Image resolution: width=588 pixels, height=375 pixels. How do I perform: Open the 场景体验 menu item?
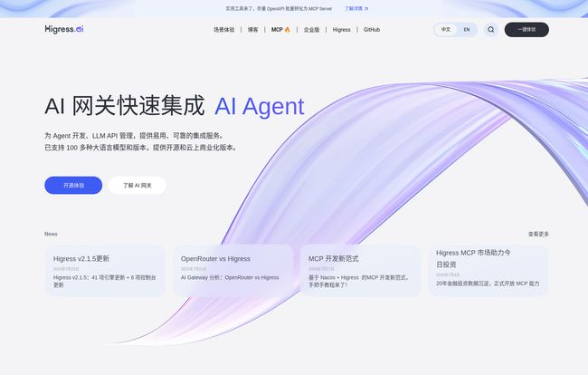click(x=223, y=30)
